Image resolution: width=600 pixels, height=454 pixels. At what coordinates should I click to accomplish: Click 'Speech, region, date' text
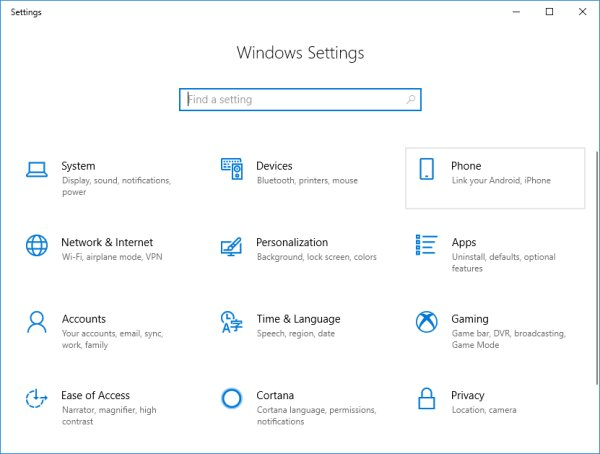tap(296, 333)
